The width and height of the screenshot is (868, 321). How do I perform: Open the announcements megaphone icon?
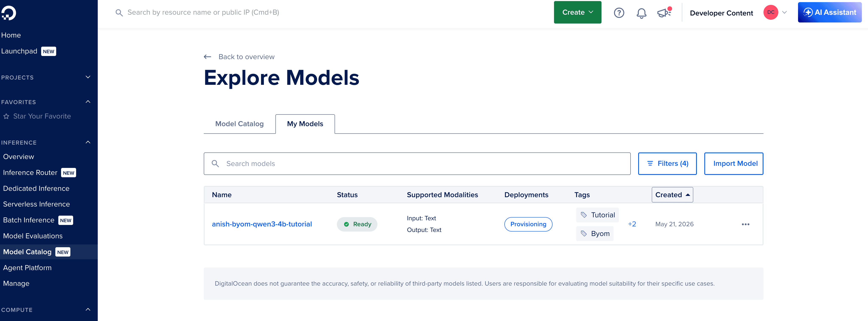664,13
